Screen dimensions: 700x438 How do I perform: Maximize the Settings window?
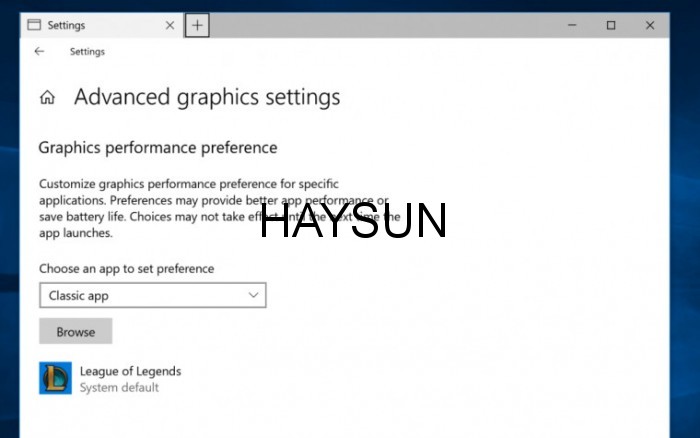611,25
